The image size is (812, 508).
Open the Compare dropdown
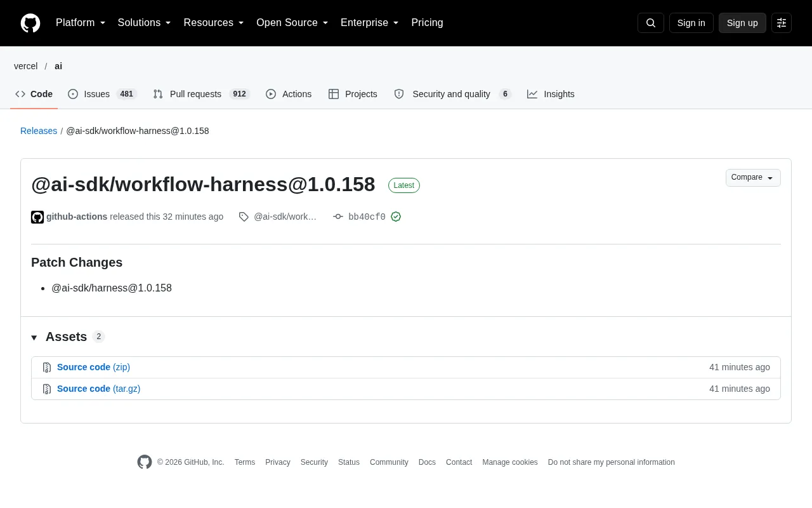(x=753, y=178)
